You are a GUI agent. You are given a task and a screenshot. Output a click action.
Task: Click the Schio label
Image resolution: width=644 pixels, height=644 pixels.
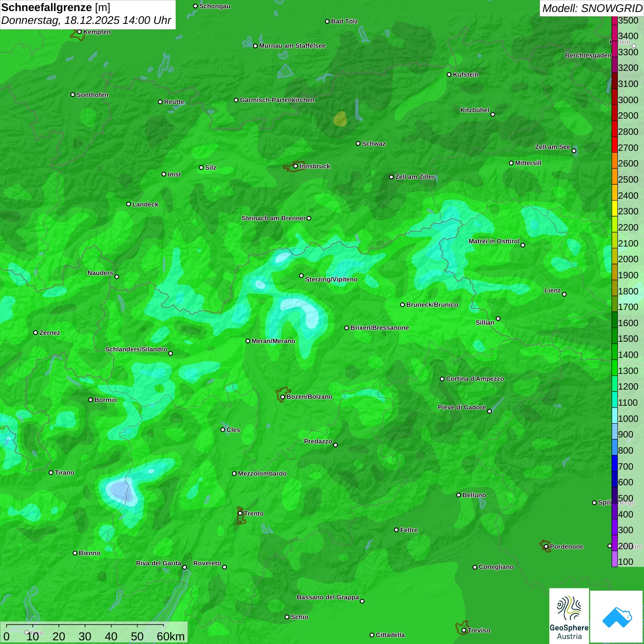tap(299, 617)
